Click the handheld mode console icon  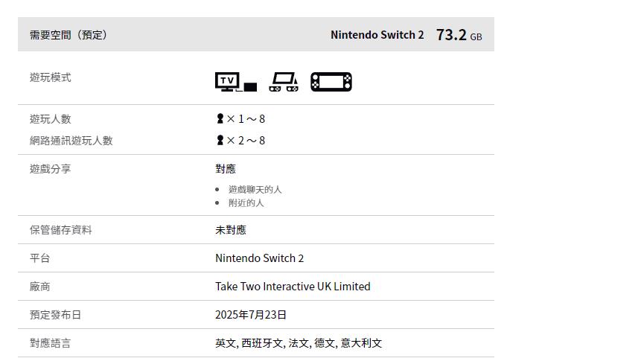331,82
